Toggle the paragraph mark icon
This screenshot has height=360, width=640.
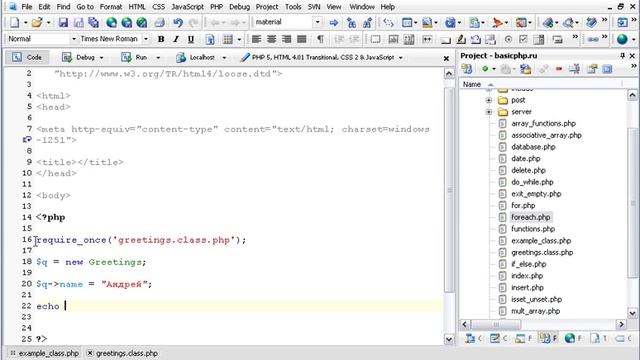tap(320, 39)
